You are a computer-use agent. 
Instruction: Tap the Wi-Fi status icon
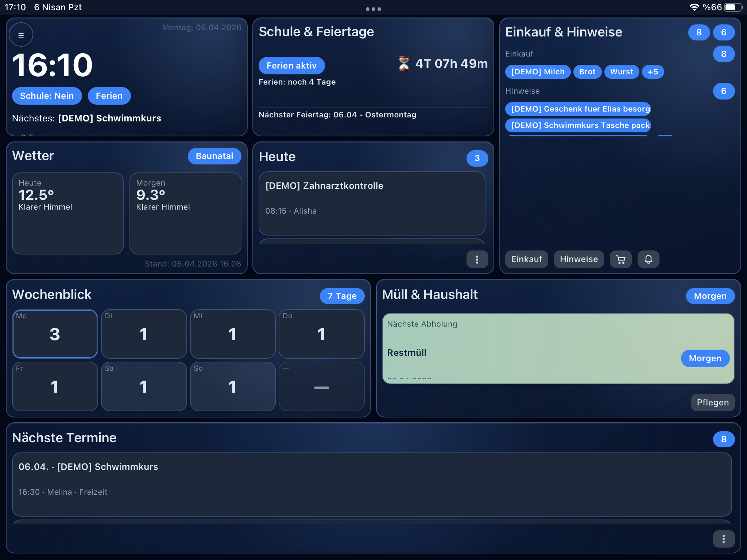(x=694, y=7)
